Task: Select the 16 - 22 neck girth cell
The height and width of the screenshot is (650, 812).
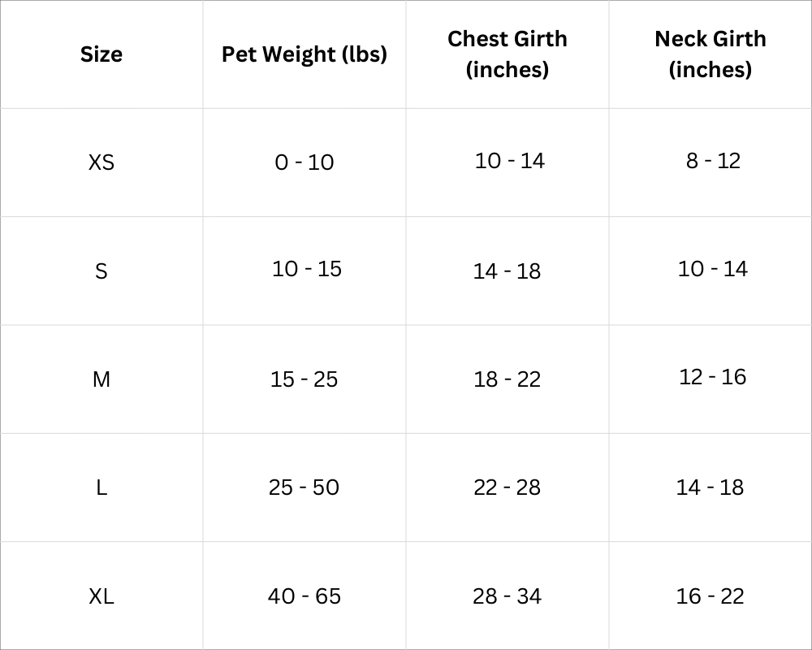Action: 710,596
